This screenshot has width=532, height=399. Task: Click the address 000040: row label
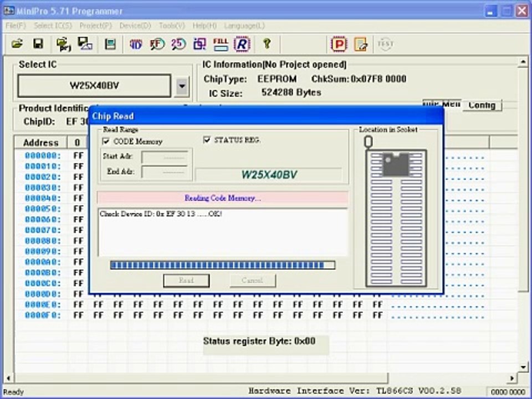pos(43,198)
